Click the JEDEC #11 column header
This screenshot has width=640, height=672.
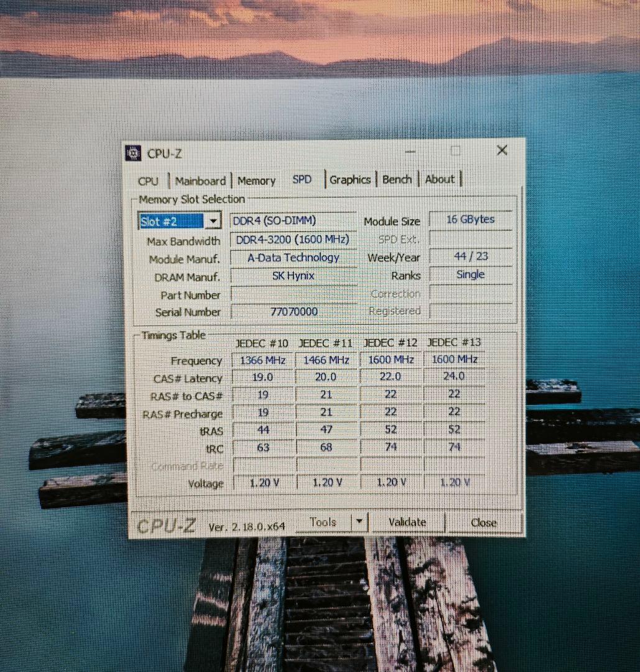pos(325,343)
